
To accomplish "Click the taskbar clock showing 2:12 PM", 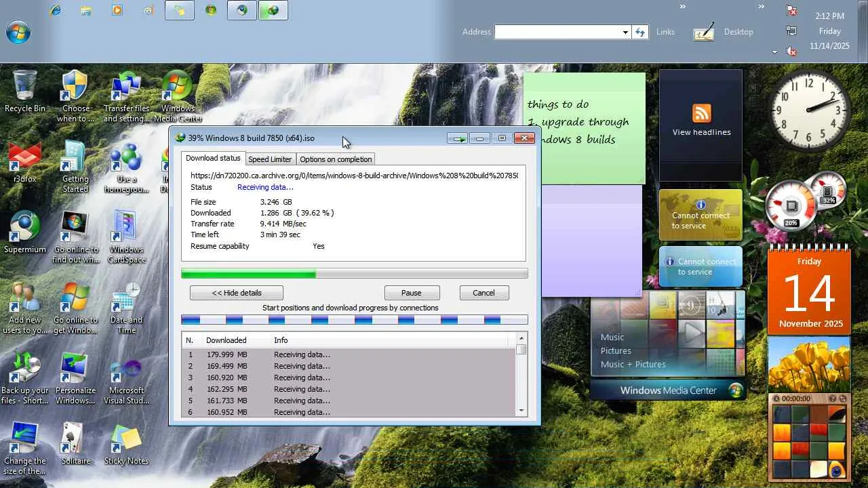I will 829,16.
